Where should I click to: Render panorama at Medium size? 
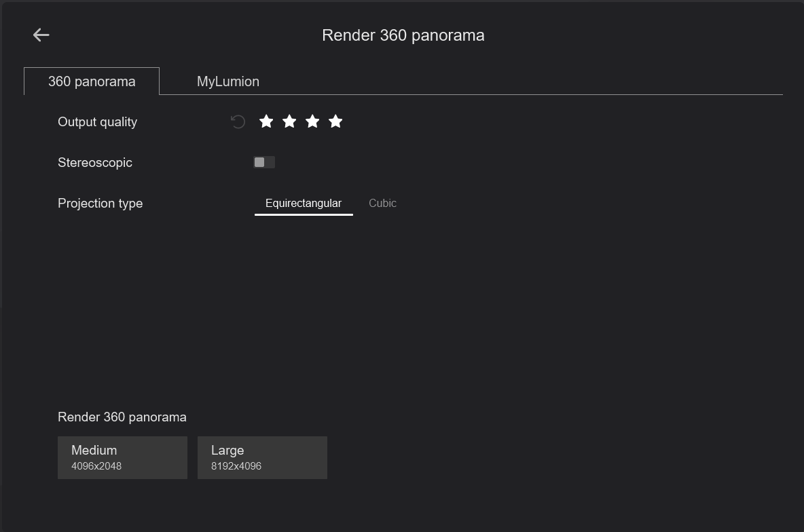tap(122, 457)
